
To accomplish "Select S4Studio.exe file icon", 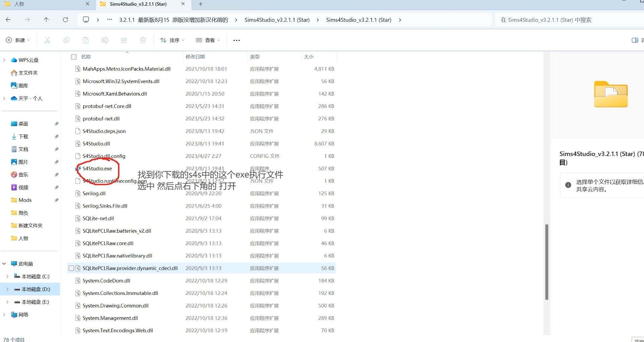I will (x=78, y=168).
